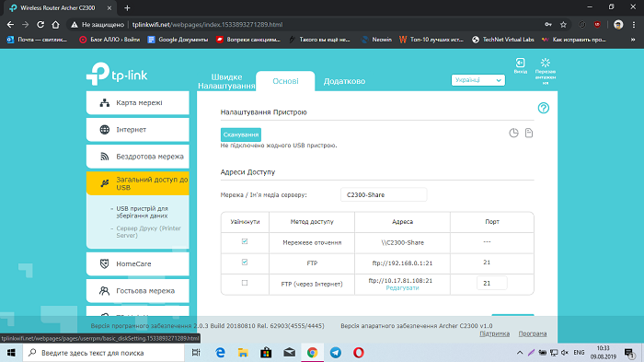The width and height of the screenshot is (644, 362).
Task: Click the browser home icon
Action: [x=55, y=25]
